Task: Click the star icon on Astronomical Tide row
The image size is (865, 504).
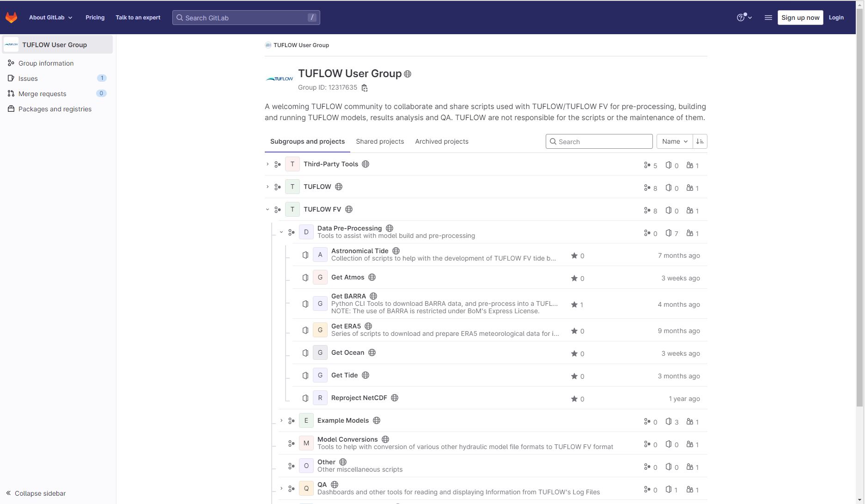Action: [x=574, y=255]
